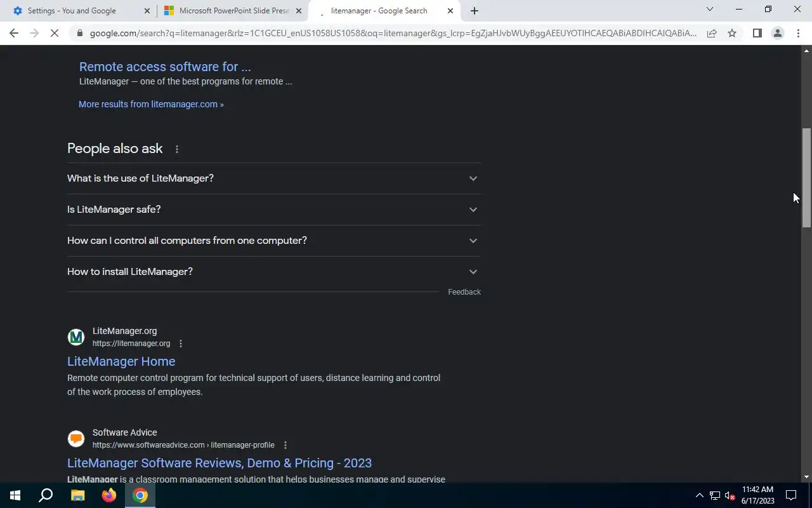
Task: Open the taskbar clock and date
Action: [758, 495]
